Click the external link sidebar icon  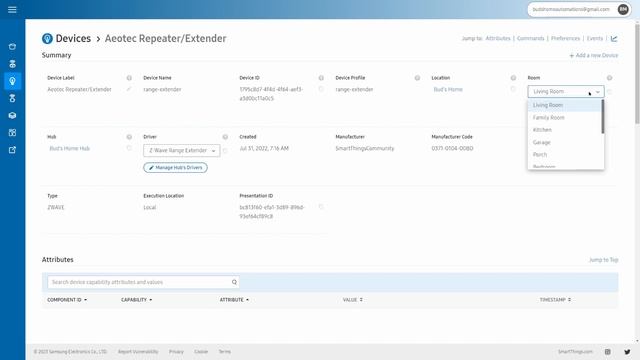[x=12, y=150]
